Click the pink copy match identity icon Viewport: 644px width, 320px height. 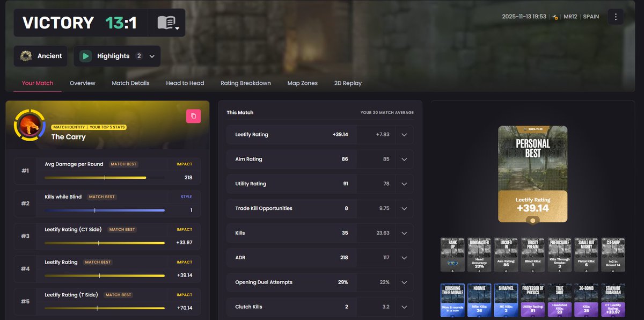click(193, 116)
